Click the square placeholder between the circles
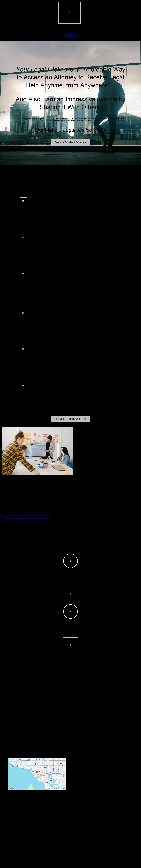Screen dimensions: 141x868 (70, 594)
